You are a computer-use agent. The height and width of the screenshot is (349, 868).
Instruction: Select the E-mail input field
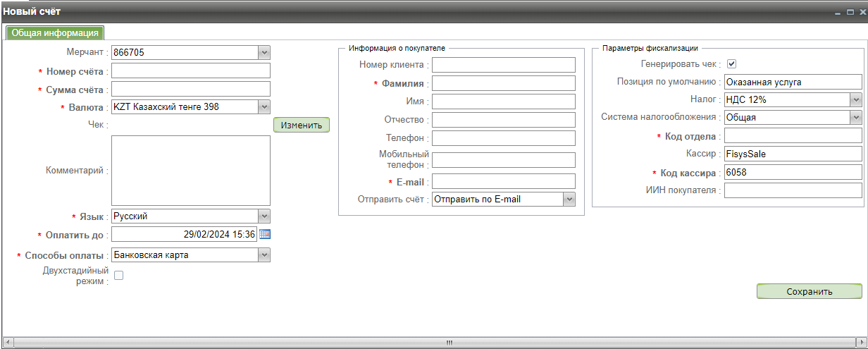click(504, 182)
